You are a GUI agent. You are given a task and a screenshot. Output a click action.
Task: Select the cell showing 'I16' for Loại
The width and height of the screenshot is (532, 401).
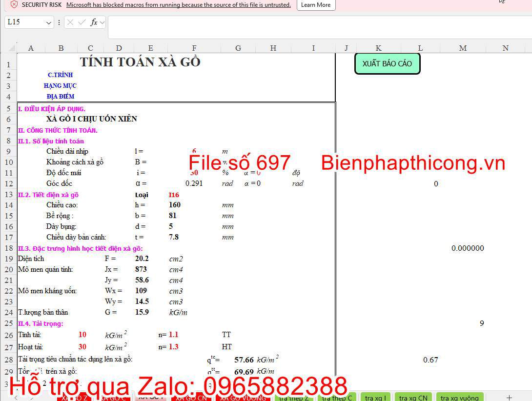point(174,195)
